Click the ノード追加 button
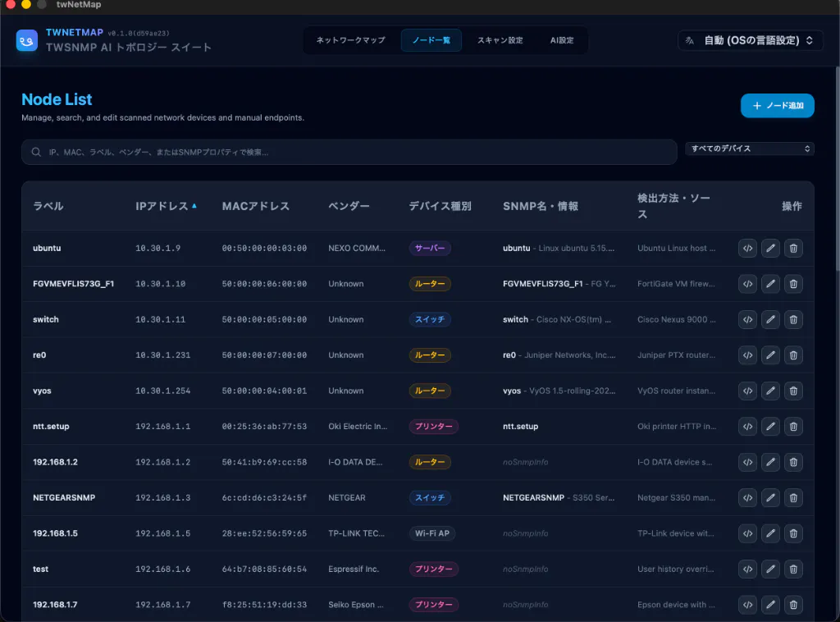Viewport: 840px width, 622px height. 778,106
